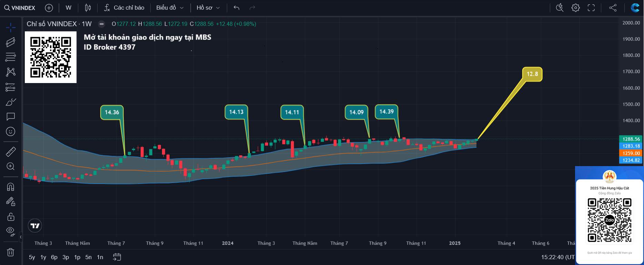
Task: Select the 14.09 price callout label
Action: coord(356,112)
